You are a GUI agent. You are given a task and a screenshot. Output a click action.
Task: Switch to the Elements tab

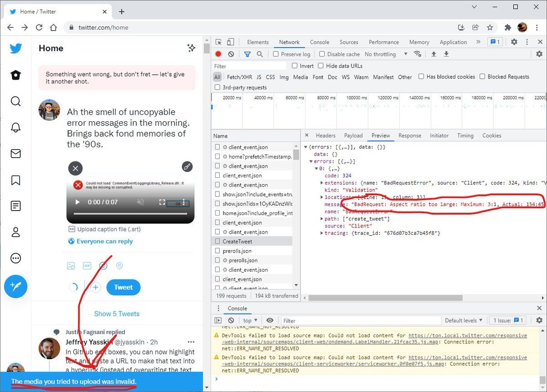258,42
